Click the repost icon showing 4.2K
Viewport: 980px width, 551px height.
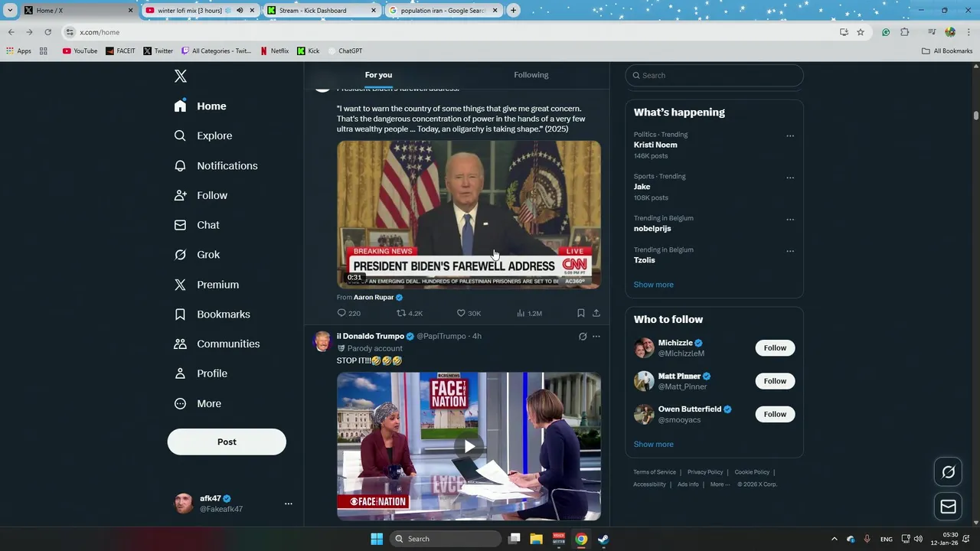coord(400,313)
